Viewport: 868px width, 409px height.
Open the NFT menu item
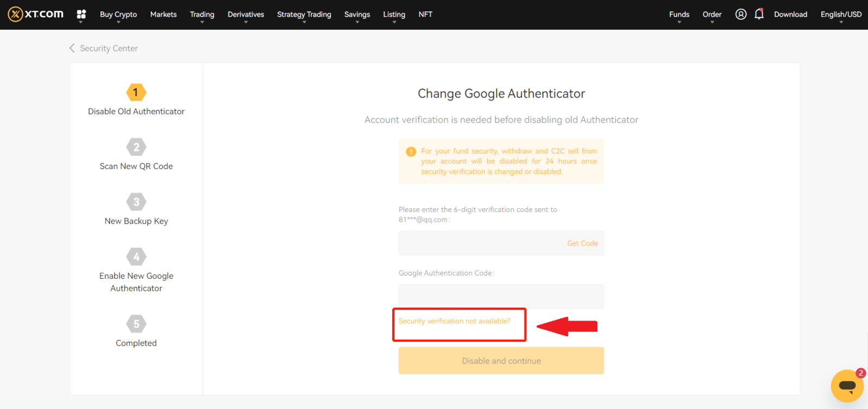425,15
